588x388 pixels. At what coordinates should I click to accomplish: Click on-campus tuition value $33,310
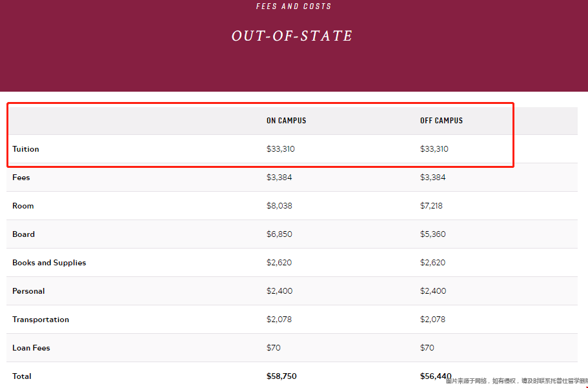281,149
